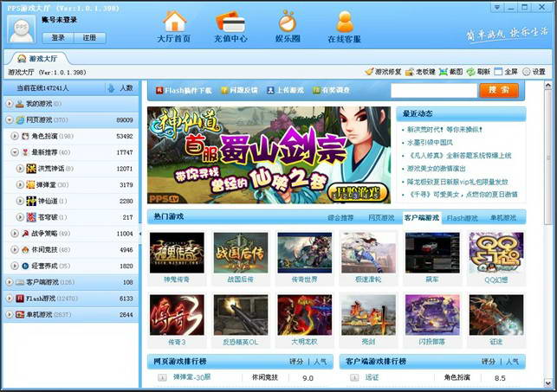
Task: Open news link 游戏美女的激情演出
Action: 437,169
